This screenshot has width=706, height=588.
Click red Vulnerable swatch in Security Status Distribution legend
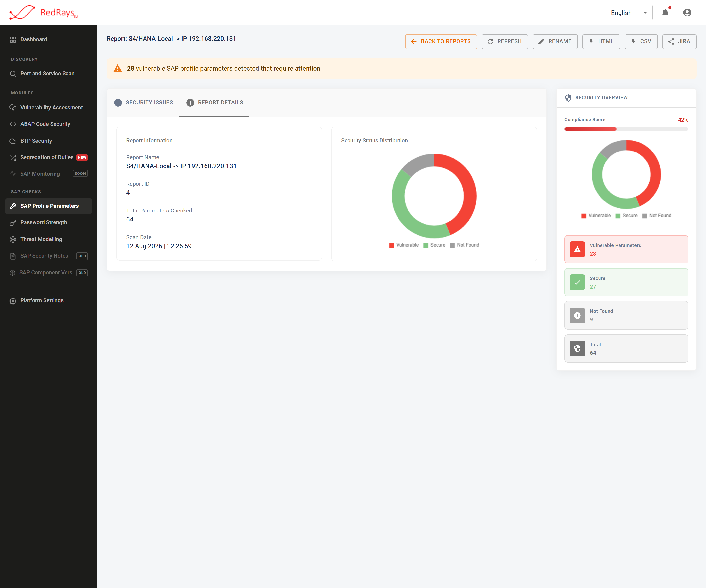pyautogui.click(x=391, y=245)
